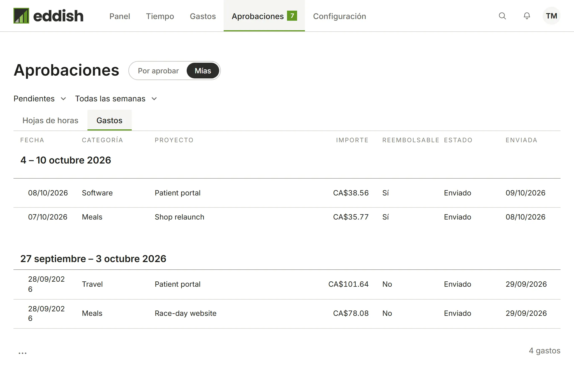This screenshot has height=392, width=574.
Task: Click the amount CA$35.77
Action: coord(351,217)
